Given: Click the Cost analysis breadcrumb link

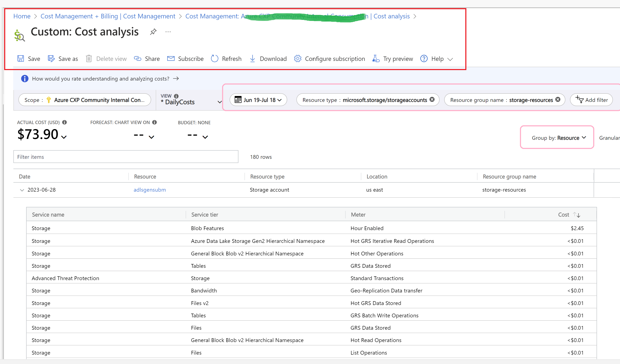Looking at the screenshot, I should point(391,16).
